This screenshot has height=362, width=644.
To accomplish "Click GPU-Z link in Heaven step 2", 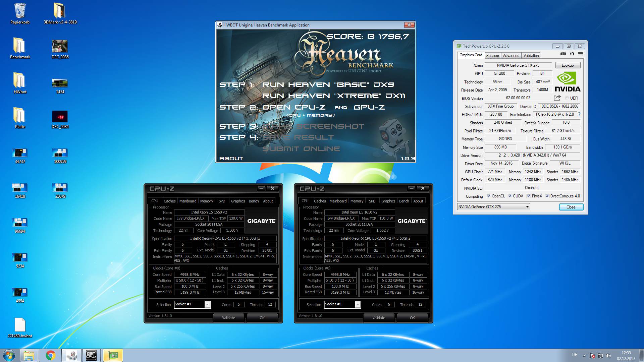I will point(369,107).
